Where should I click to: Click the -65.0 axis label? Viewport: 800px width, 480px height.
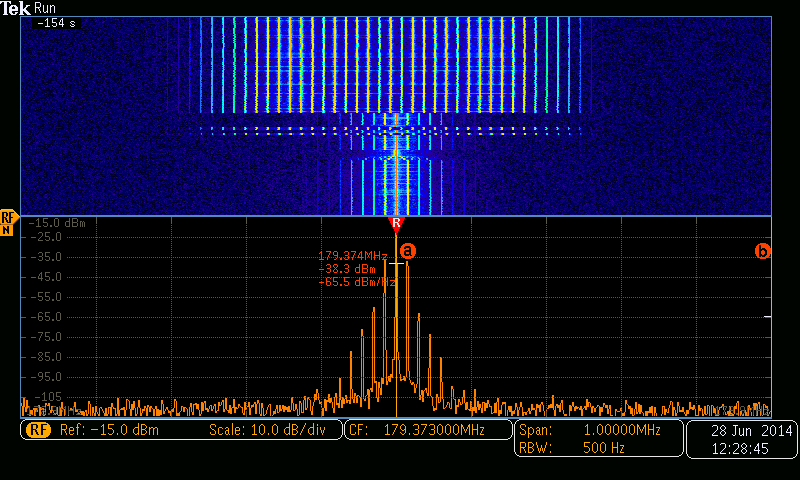(45, 317)
